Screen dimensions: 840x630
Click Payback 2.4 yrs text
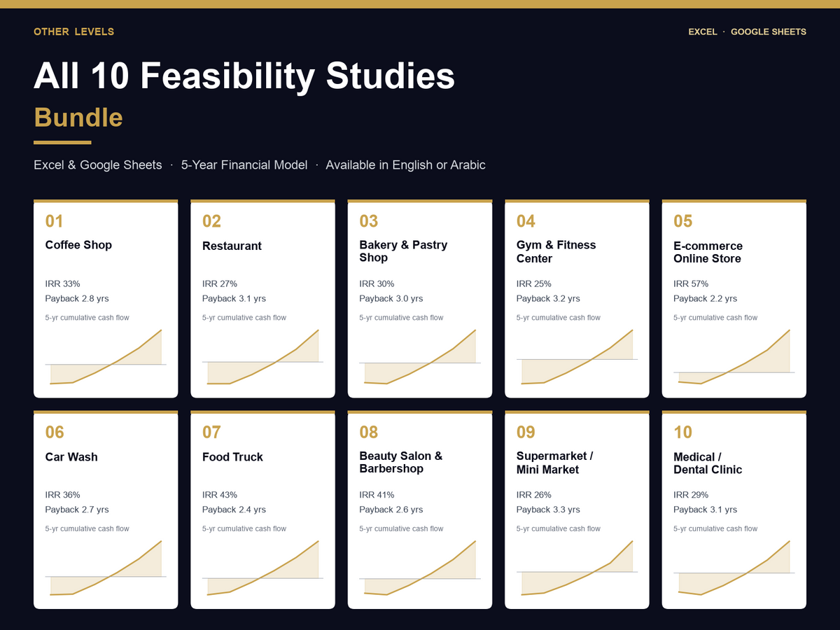pyautogui.click(x=234, y=510)
